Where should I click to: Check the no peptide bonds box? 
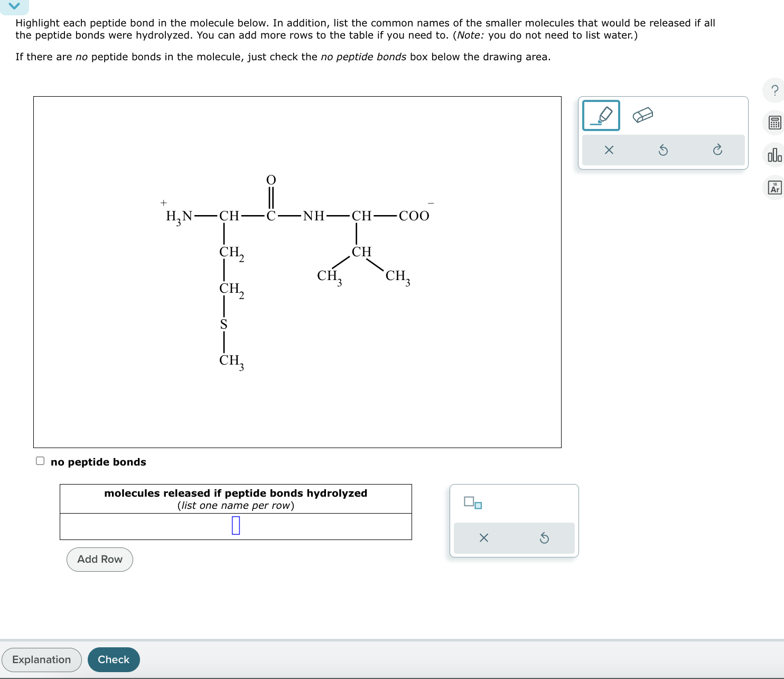pyautogui.click(x=40, y=461)
